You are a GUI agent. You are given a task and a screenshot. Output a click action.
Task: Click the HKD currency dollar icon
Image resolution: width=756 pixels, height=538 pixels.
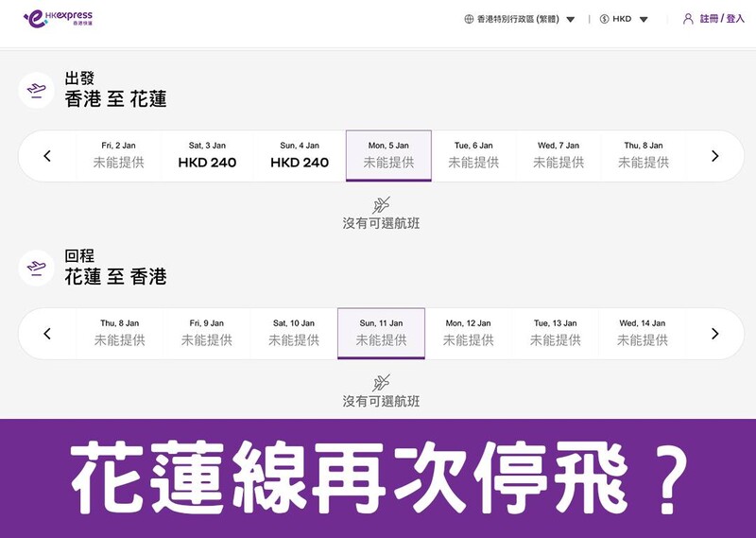click(604, 19)
